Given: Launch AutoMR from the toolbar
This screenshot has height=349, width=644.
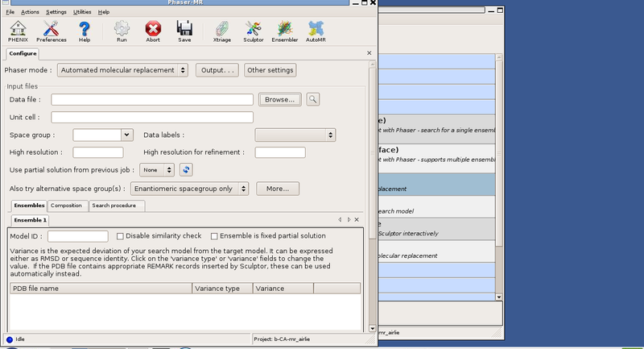Looking at the screenshot, I should (x=316, y=30).
